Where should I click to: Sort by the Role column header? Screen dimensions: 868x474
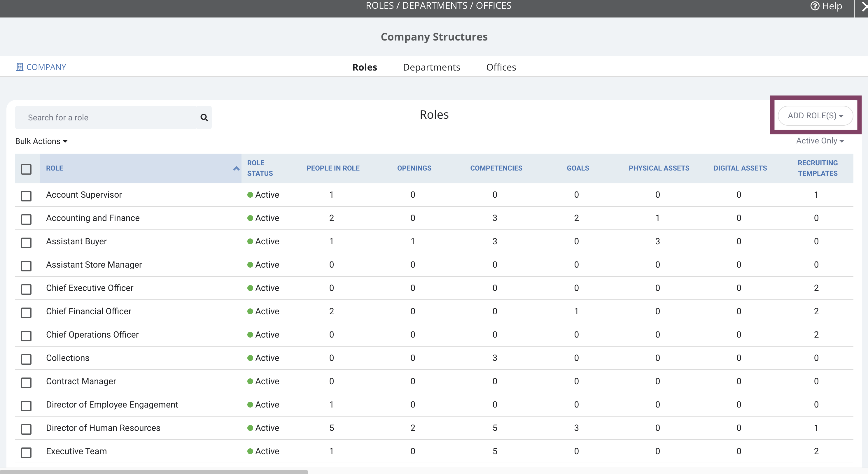point(55,168)
